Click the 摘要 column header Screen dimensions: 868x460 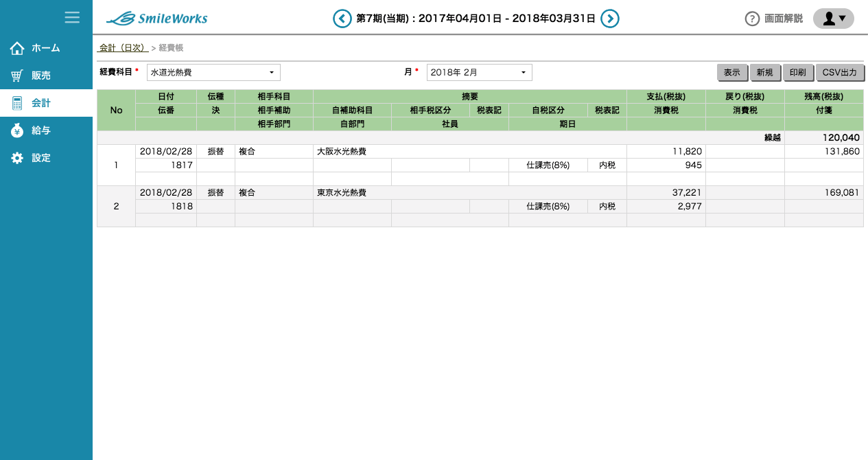(x=470, y=97)
